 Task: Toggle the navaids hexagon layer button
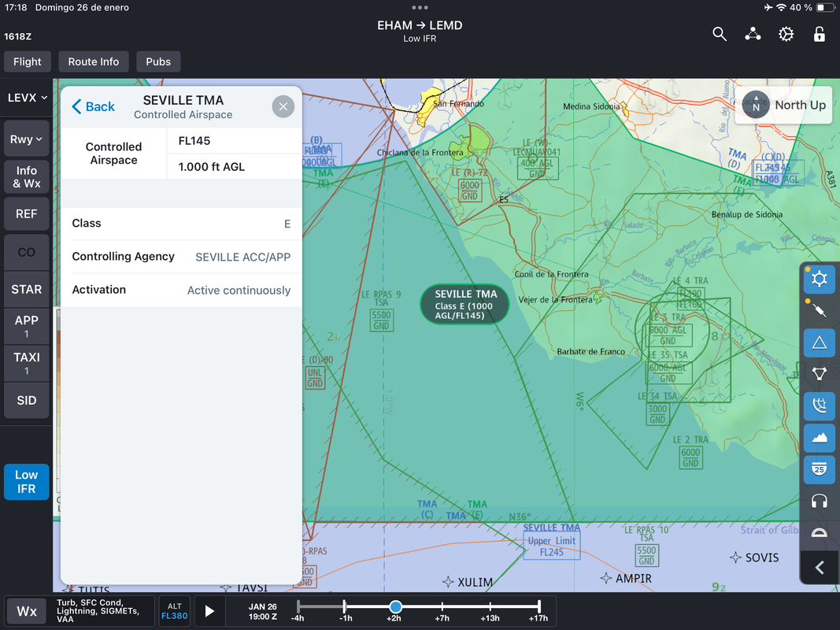[819, 374]
